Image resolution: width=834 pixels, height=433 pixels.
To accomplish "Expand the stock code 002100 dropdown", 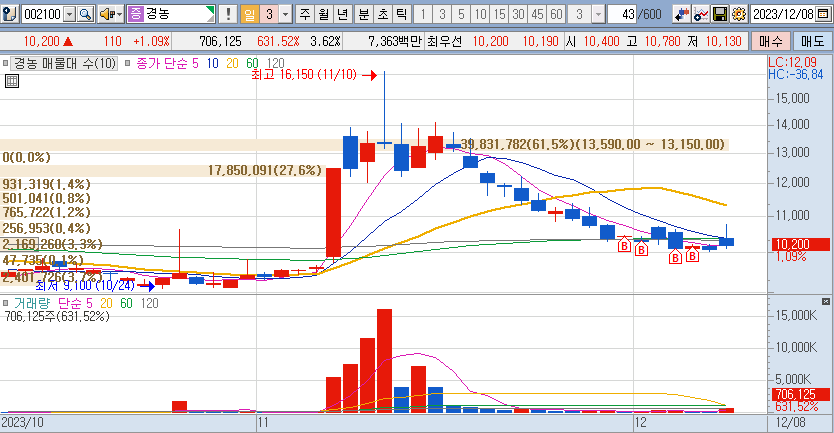I will pos(70,14).
